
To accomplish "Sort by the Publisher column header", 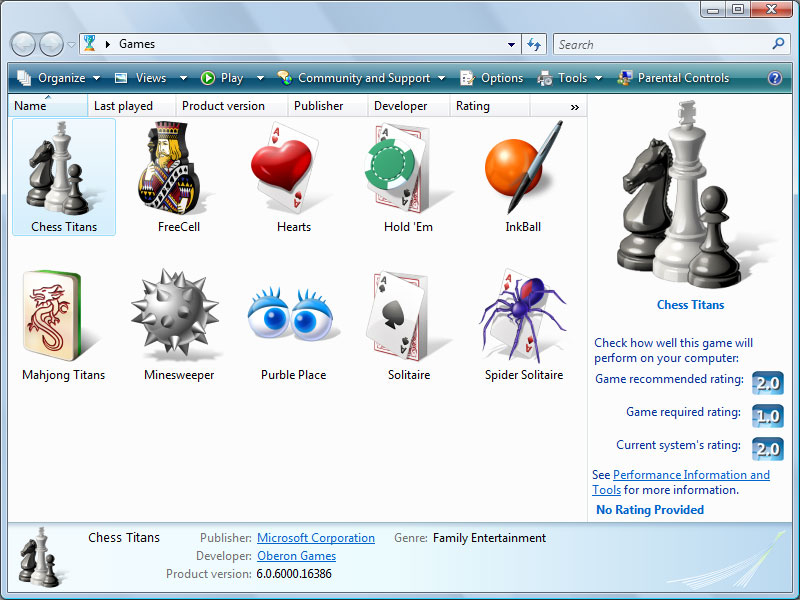I will [x=328, y=106].
